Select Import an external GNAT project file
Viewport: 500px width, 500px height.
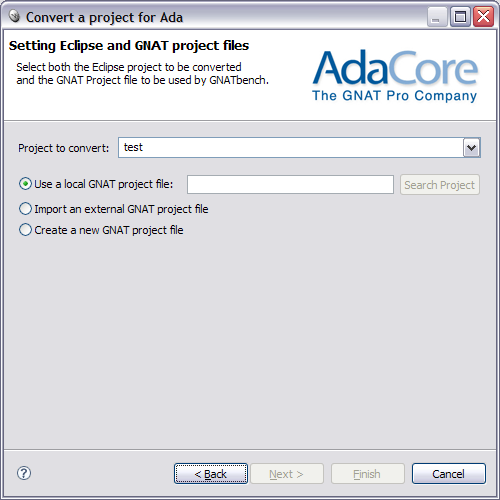(x=114, y=209)
